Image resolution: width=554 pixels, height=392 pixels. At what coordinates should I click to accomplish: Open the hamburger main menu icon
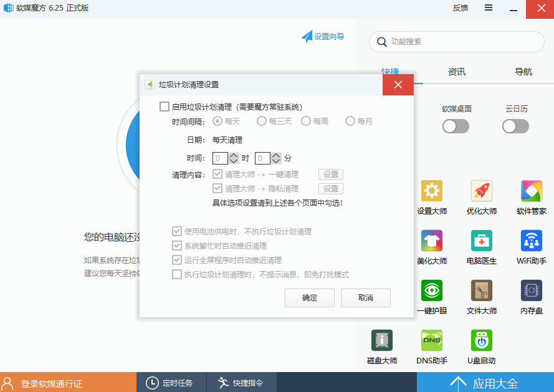point(489,7)
